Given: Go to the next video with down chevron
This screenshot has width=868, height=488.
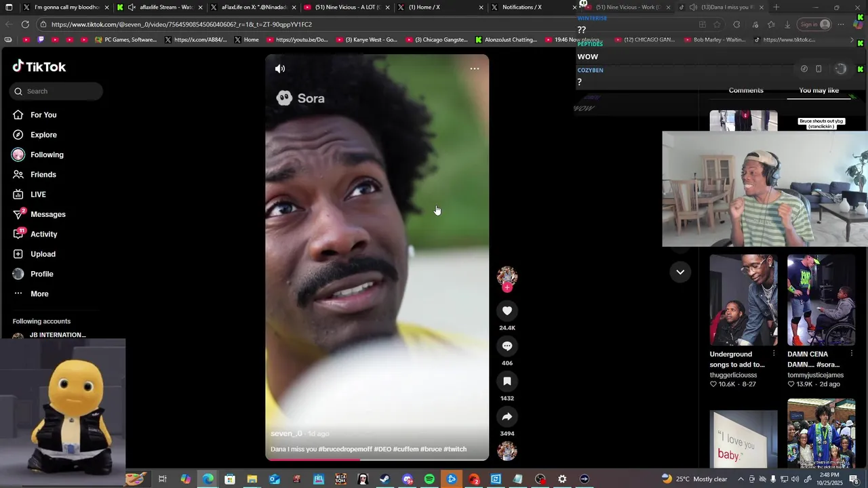Looking at the screenshot, I should 680,272.
